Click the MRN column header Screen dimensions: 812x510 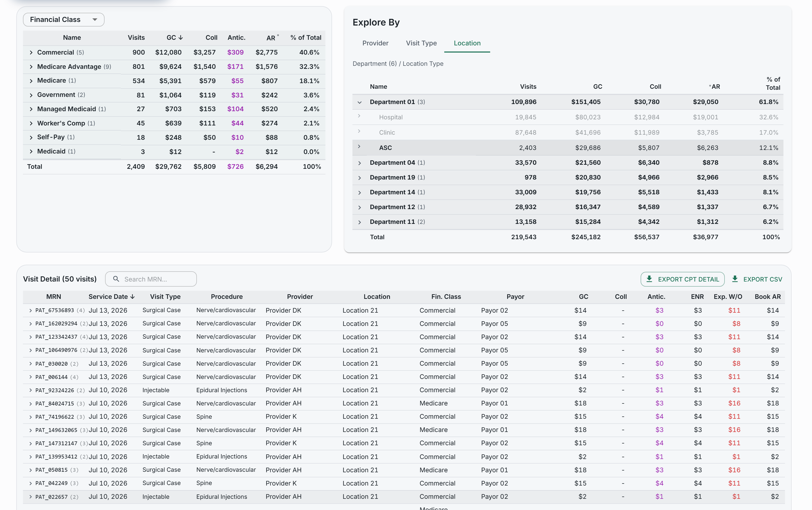click(x=54, y=297)
